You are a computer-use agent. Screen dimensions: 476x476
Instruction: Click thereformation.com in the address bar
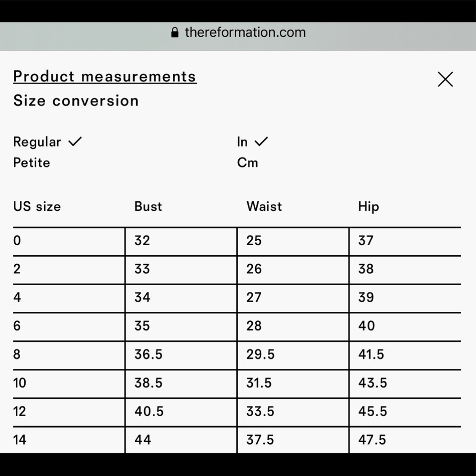[x=245, y=32]
